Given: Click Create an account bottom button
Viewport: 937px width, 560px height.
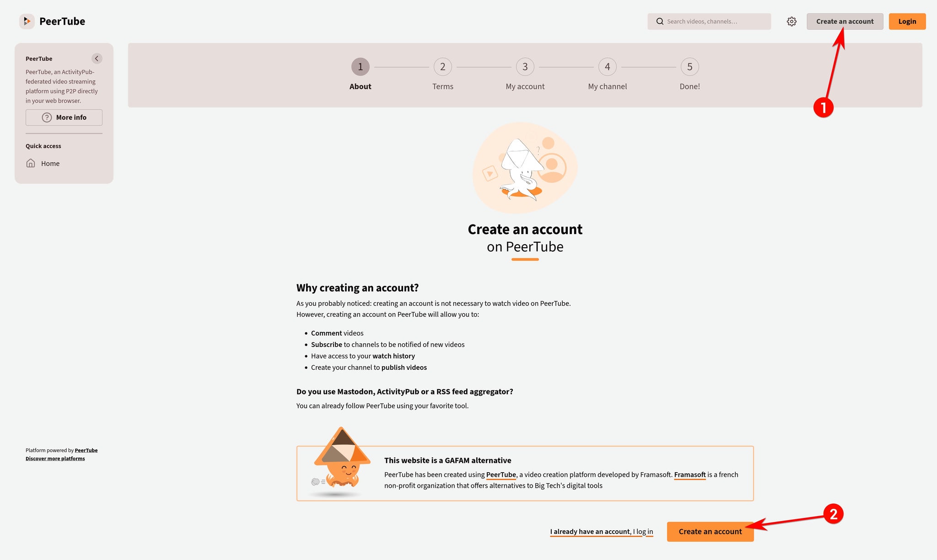Looking at the screenshot, I should [710, 531].
